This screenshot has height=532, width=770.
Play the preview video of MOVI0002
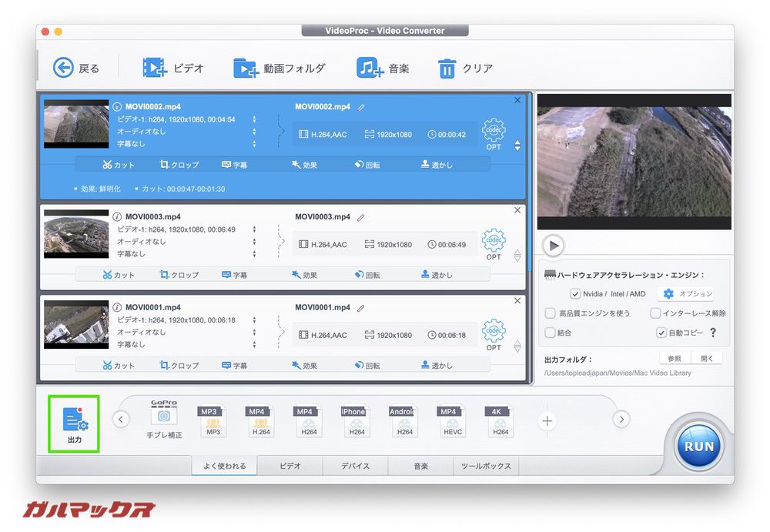pyautogui.click(x=553, y=246)
